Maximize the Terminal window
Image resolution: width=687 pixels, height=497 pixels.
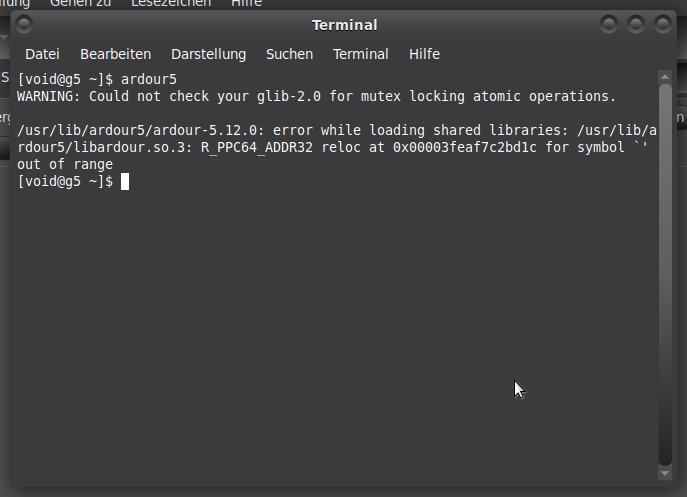click(636, 24)
